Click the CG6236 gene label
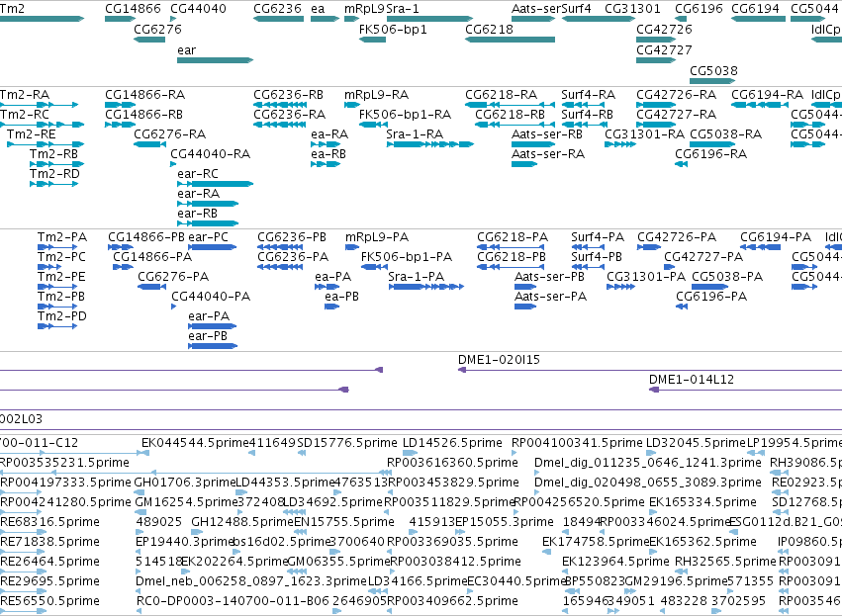 pyautogui.click(x=278, y=9)
